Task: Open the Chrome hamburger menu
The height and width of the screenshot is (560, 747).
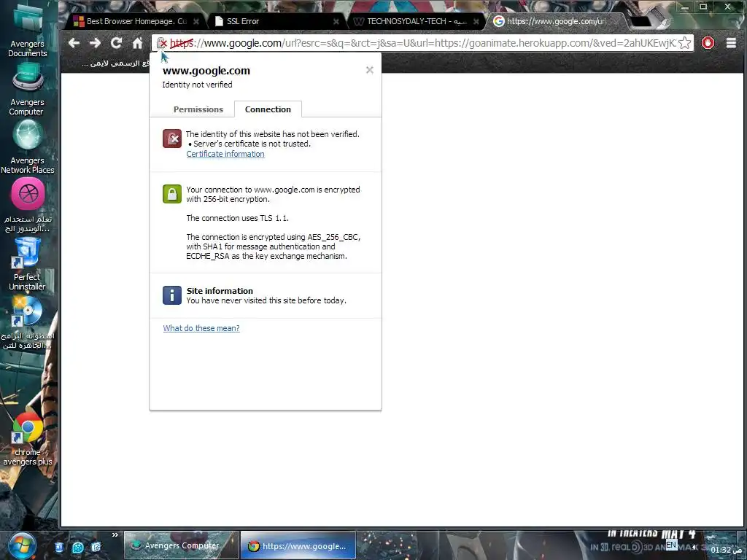Action: pos(731,43)
